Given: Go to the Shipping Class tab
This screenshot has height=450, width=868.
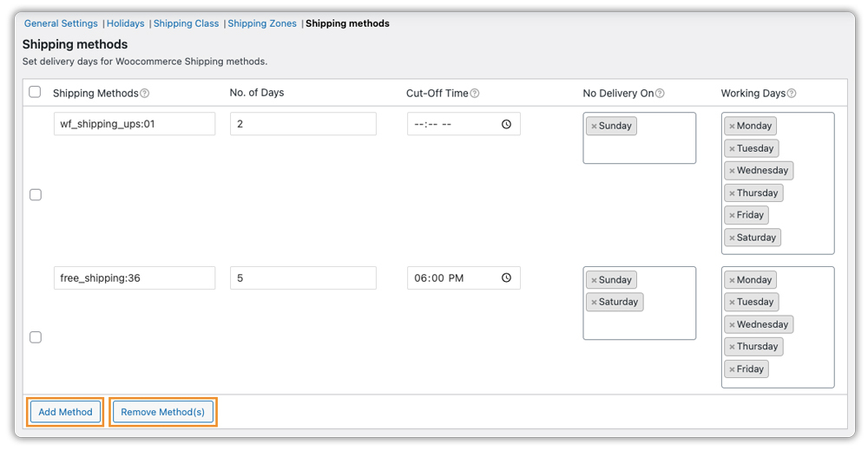Looking at the screenshot, I should [x=186, y=23].
